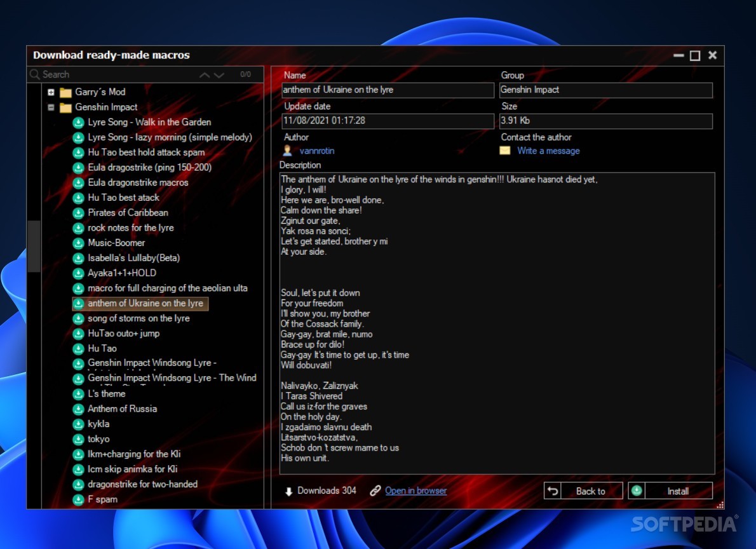Click download icon beside Anthem of Russia

click(78, 409)
